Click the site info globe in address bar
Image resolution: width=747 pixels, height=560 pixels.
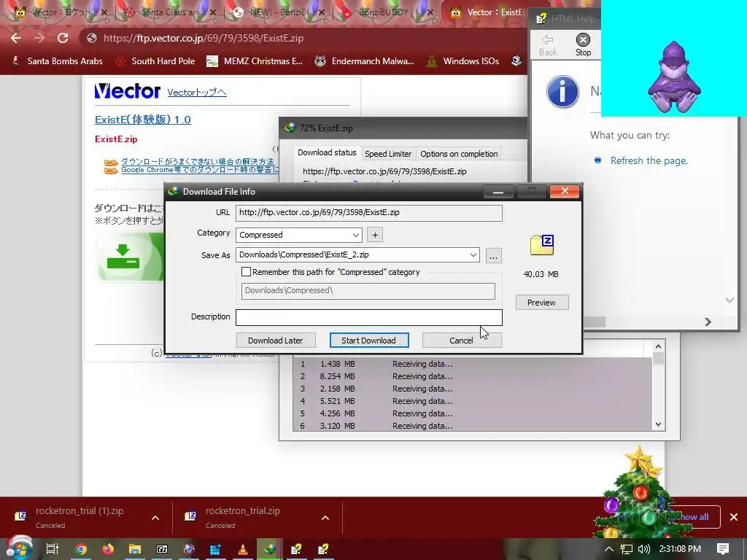92,38
